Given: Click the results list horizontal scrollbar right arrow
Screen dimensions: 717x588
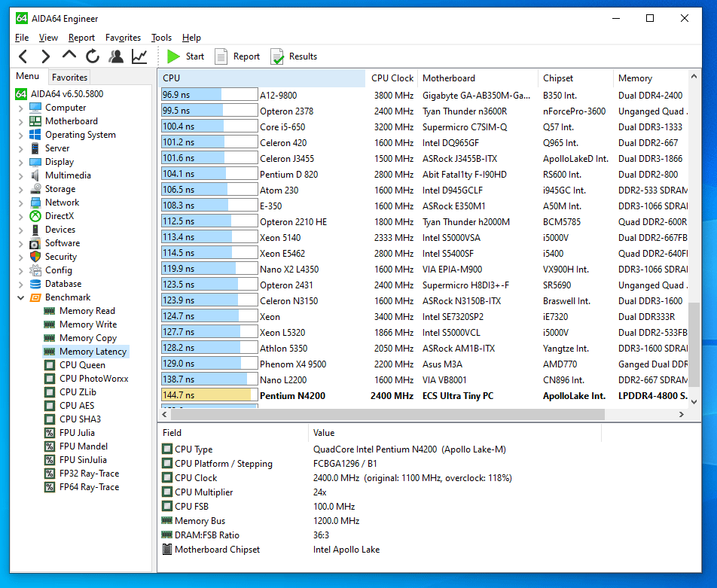Looking at the screenshot, I should 682,414.
